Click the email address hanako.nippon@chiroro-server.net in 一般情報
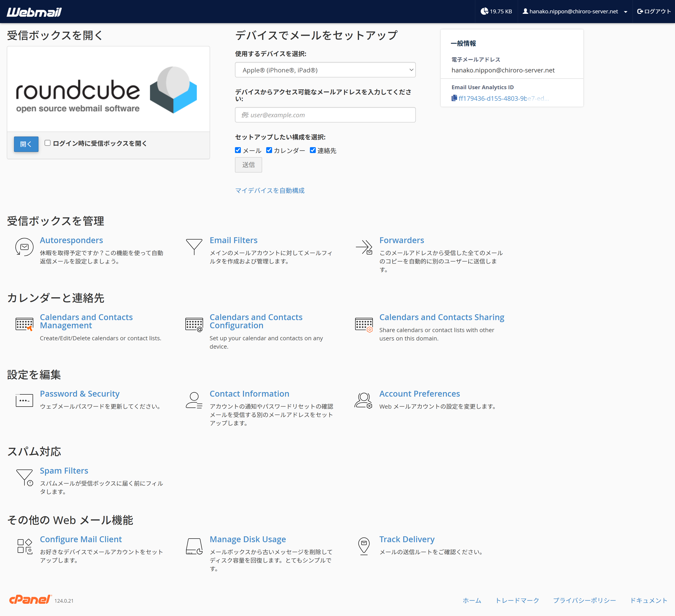 503,70
